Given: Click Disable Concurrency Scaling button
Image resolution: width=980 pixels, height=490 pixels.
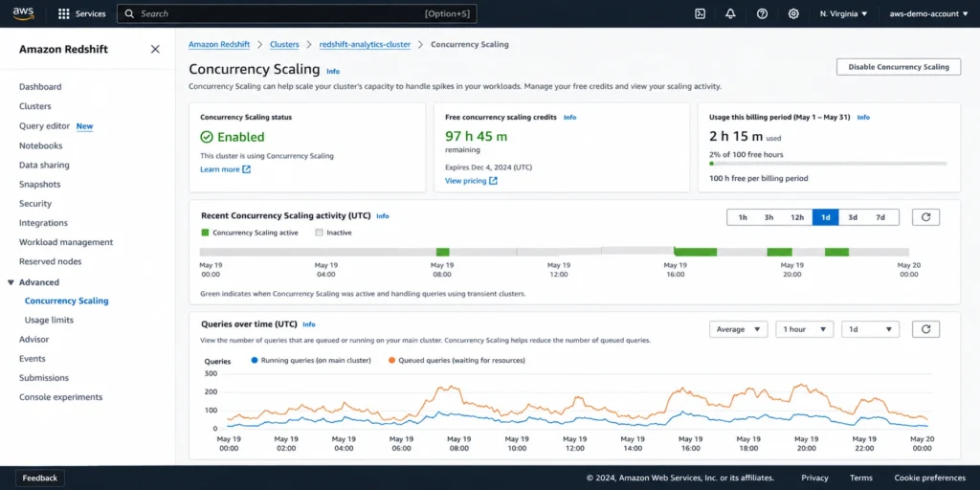Looking at the screenshot, I should coord(898,67).
